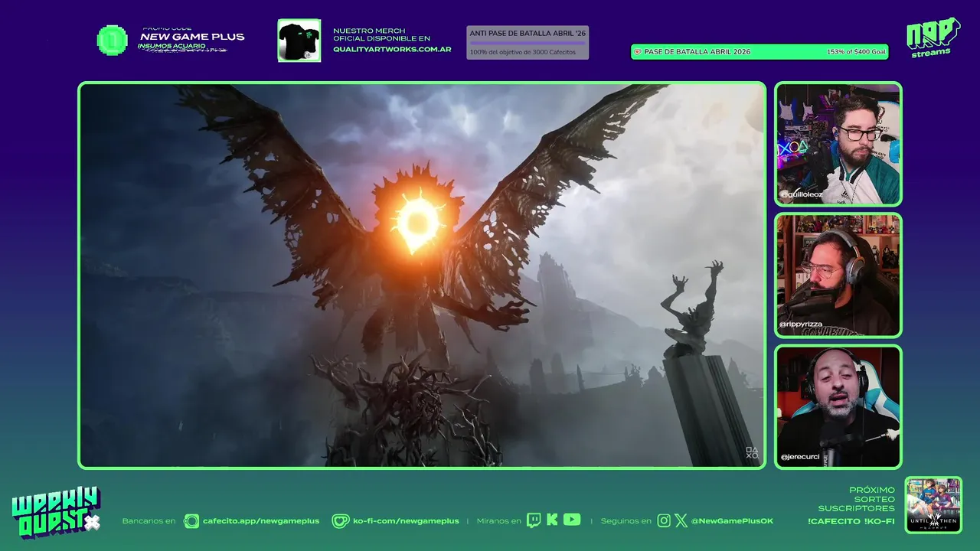Open the Until Then game cover thumbnail

[933, 505]
